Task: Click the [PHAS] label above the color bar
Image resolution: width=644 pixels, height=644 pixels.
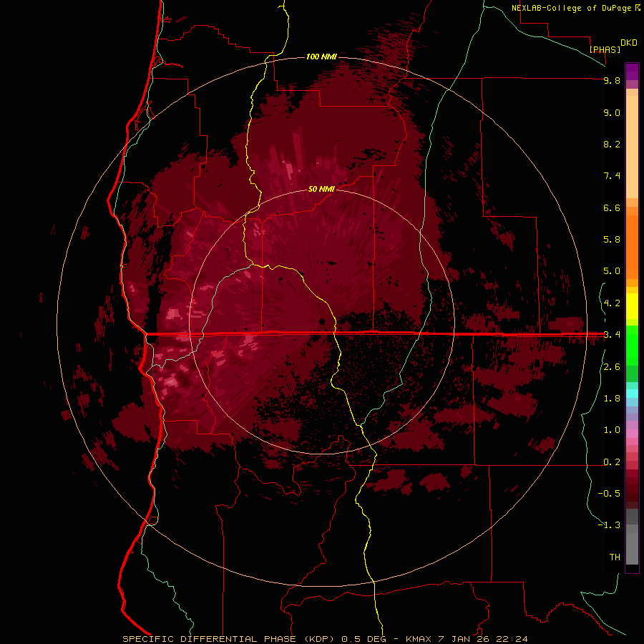Action: coord(605,49)
